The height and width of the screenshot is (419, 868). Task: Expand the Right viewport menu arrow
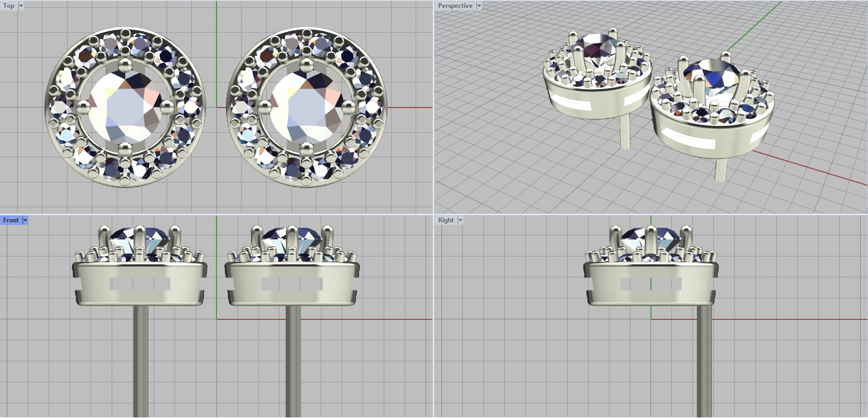(460, 220)
